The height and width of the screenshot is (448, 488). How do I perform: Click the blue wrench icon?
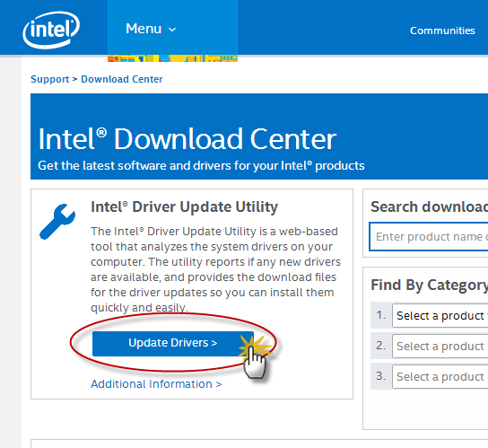click(x=57, y=222)
